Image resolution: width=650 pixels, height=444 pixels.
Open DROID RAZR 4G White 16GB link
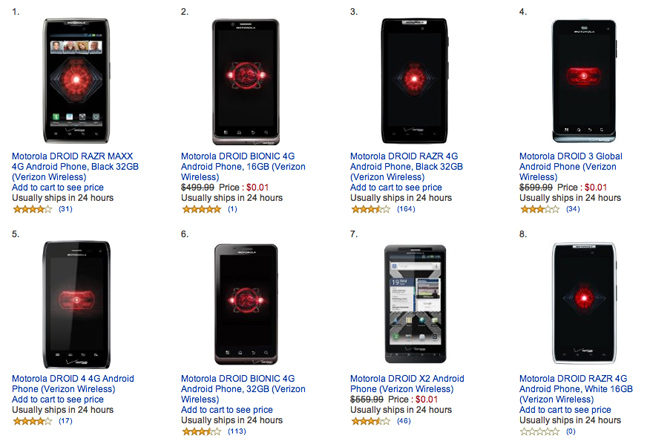pos(576,389)
